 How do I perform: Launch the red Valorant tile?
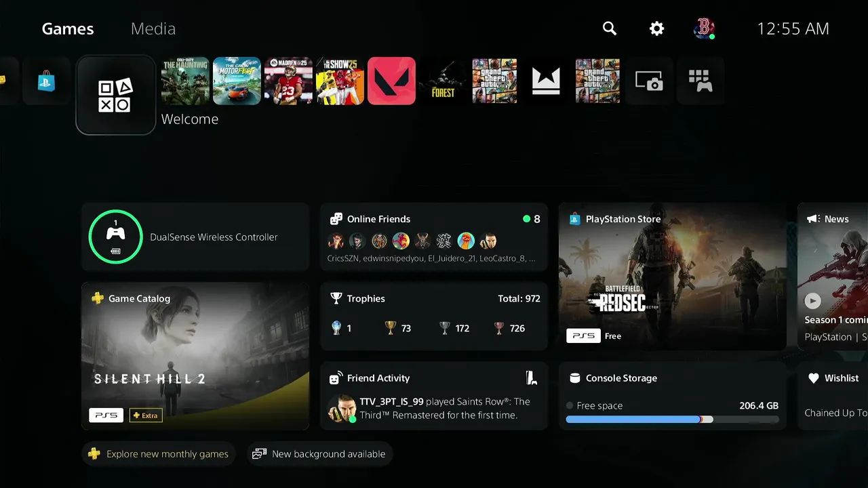391,81
